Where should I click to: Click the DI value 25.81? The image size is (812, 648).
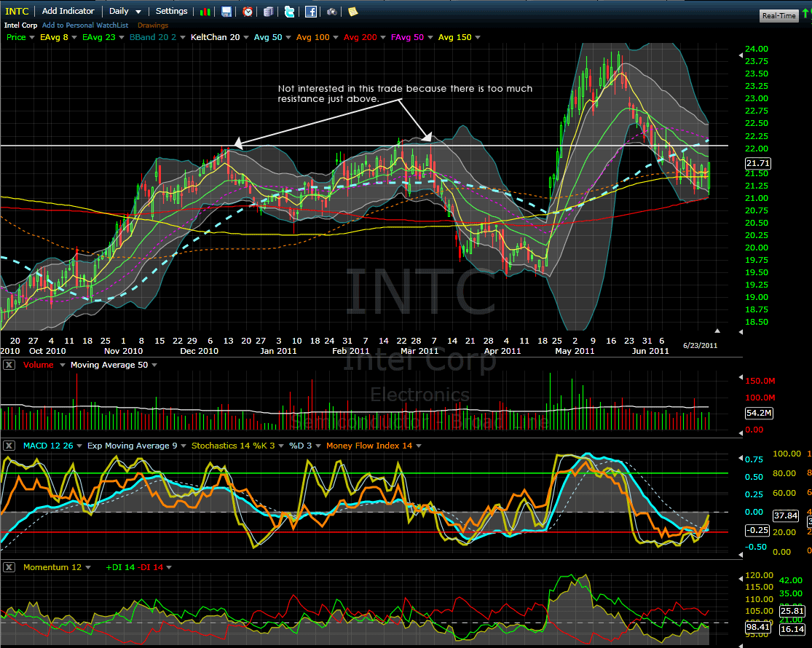(x=792, y=612)
